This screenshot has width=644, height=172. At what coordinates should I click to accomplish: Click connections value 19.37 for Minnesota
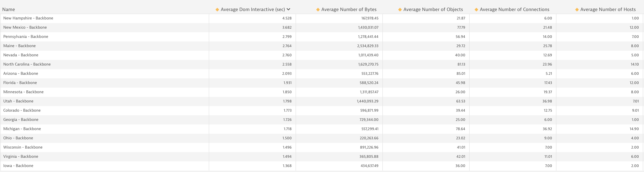pyautogui.click(x=548, y=92)
